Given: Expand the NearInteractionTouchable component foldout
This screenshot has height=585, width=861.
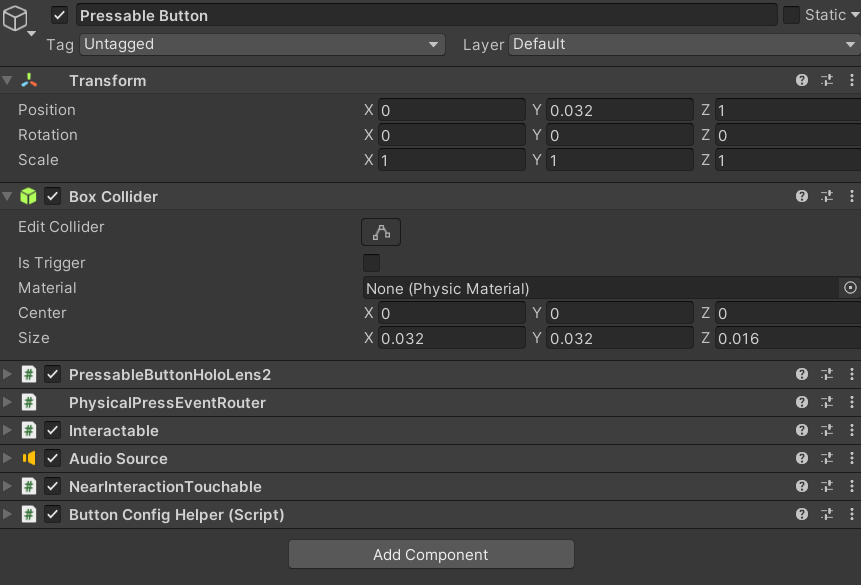Looking at the screenshot, I should click(x=7, y=486).
